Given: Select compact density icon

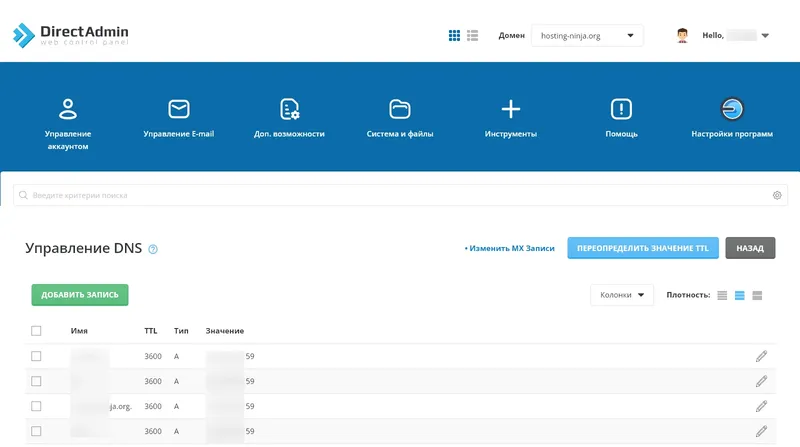Looking at the screenshot, I should pyautogui.click(x=722, y=295).
